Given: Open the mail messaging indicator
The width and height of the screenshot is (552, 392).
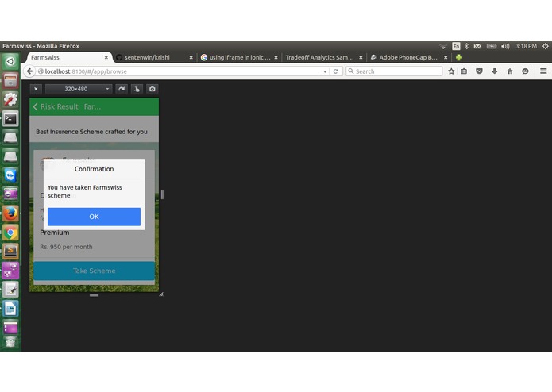Looking at the screenshot, I should tap(477, 46).
